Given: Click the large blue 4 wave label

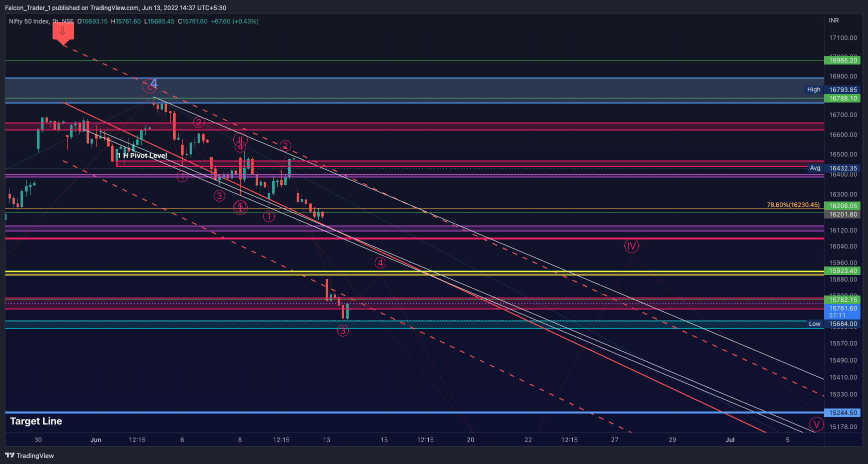Looking at the screenshot, I should click(x=154, y=83).
